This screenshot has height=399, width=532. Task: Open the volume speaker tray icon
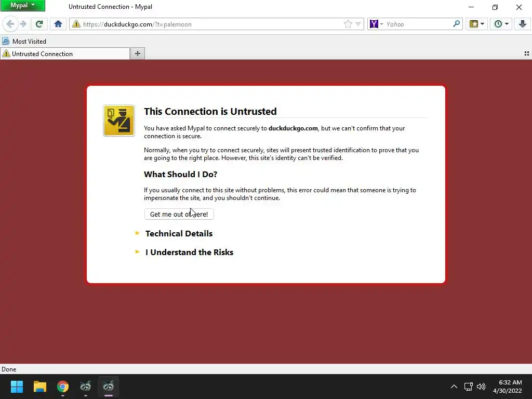481,387
